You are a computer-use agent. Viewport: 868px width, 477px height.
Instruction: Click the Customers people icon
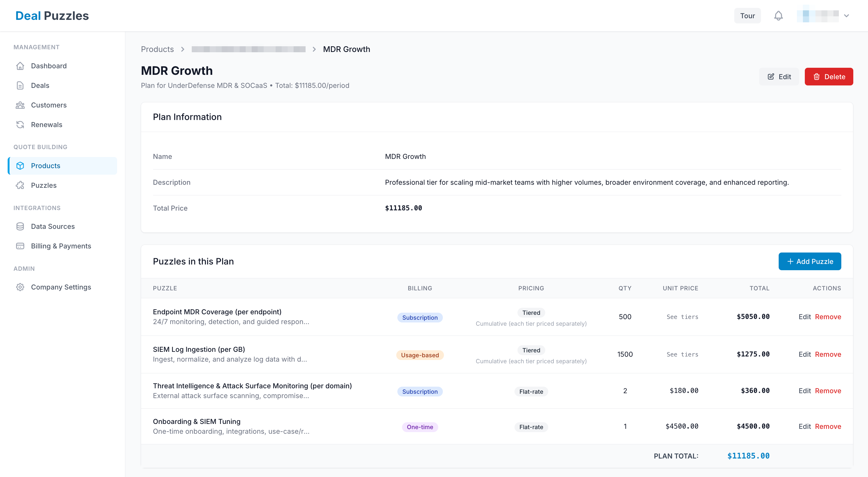(x=20, y=105)
